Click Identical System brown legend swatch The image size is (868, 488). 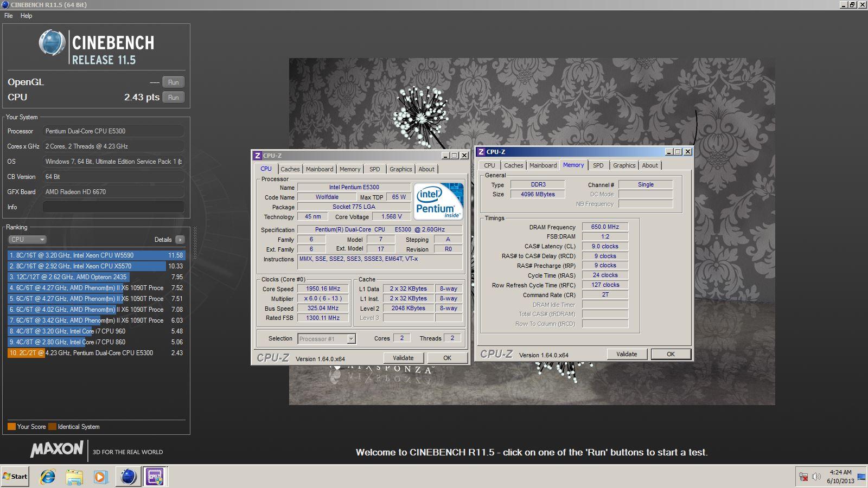coord(52,427)
